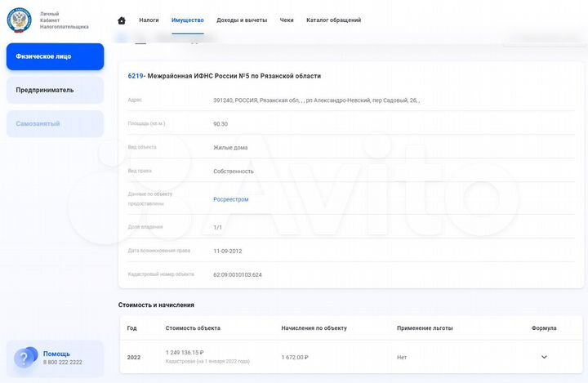Click the home icon in top navigation

(x=122, y=20)
